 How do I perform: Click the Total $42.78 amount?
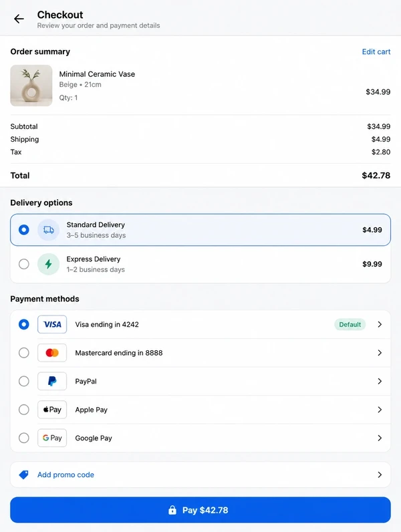pyautogui.click(x=376, y=175)
